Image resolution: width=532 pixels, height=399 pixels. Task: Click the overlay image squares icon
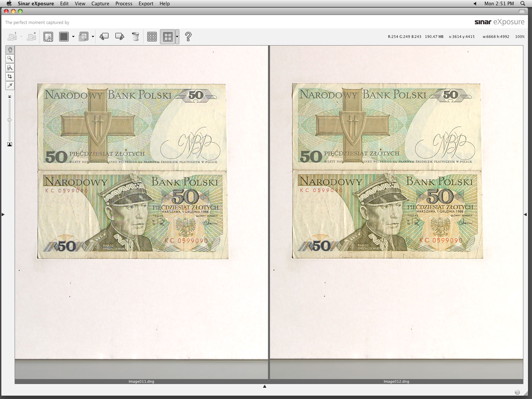click(x=83, y=37)
